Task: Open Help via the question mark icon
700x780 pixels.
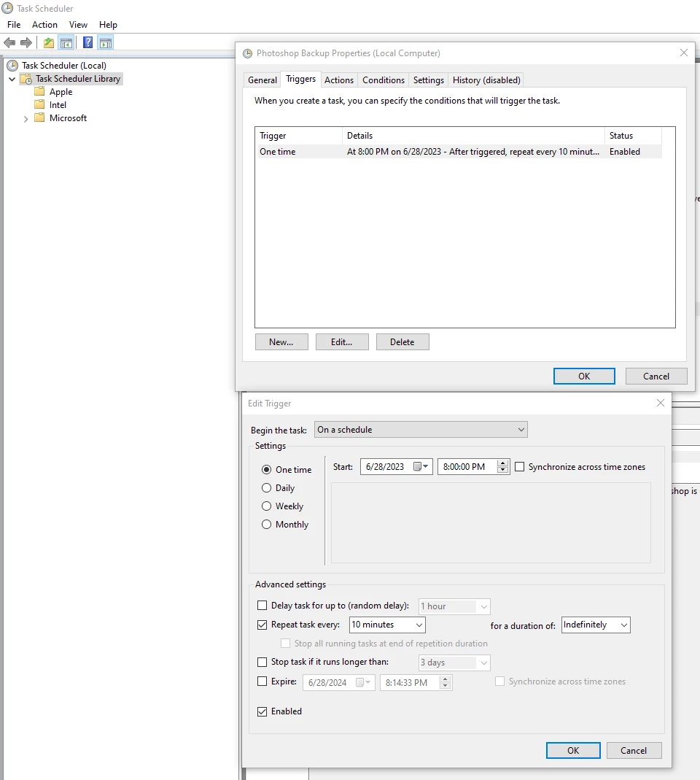Action: (x=87, y=43)
